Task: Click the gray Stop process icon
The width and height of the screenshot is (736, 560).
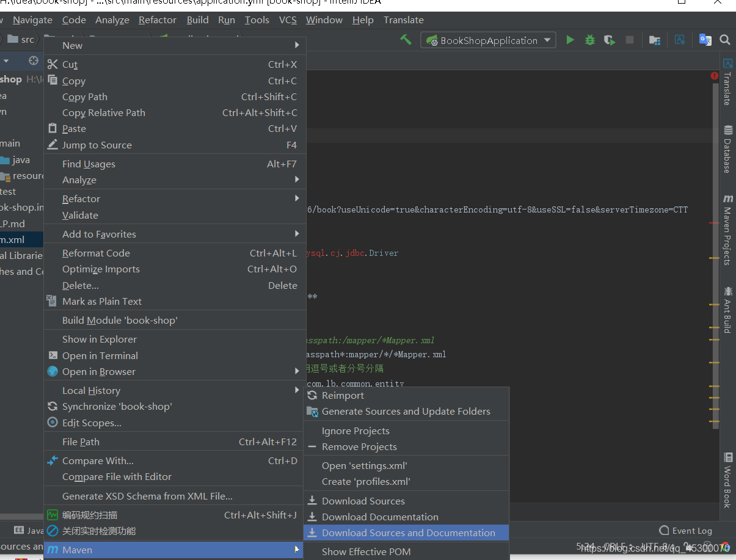Action: coord(630,39)
